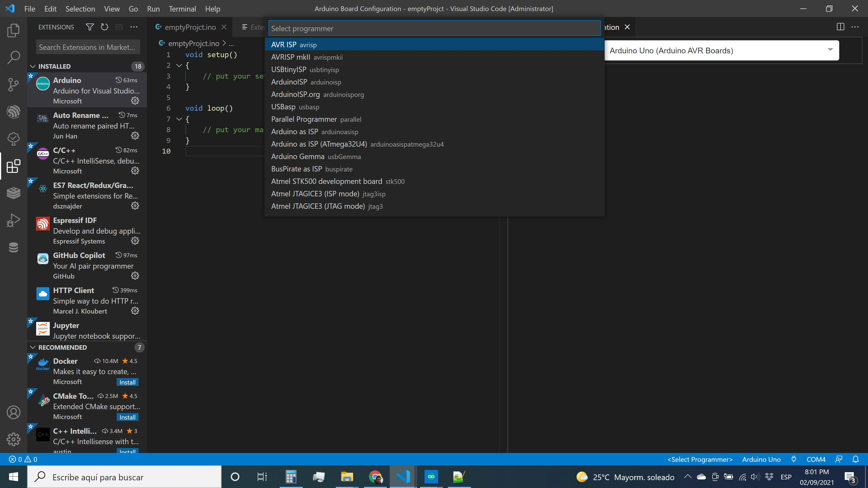Collapse the INSTALLED extensions section
The image size is (868, 488).
point(33,66)
